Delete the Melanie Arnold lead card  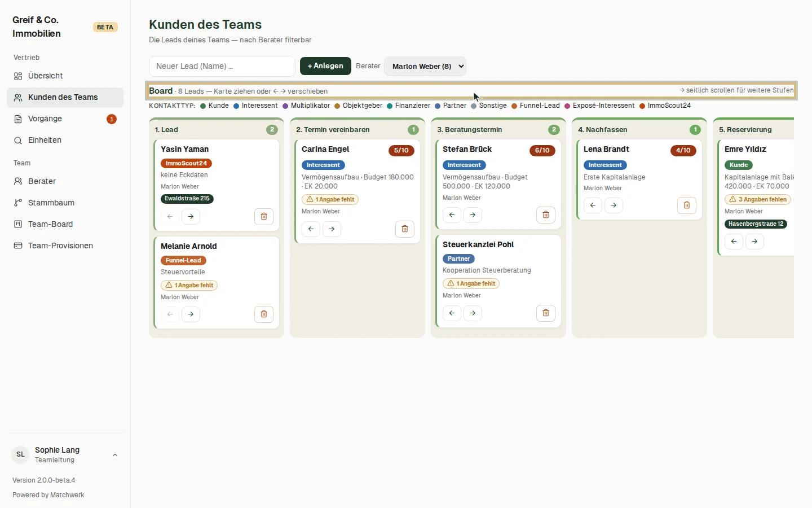(264, 314)
